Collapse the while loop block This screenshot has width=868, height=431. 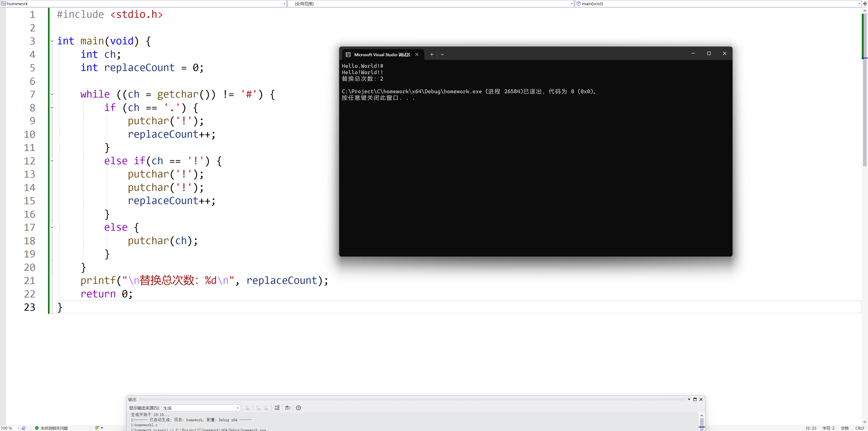52,94
